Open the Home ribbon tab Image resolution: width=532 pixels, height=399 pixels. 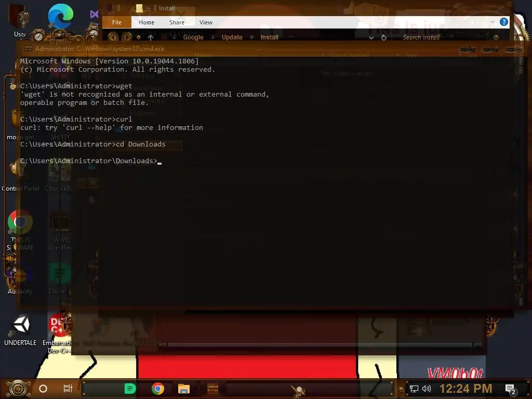click(146, 22)
